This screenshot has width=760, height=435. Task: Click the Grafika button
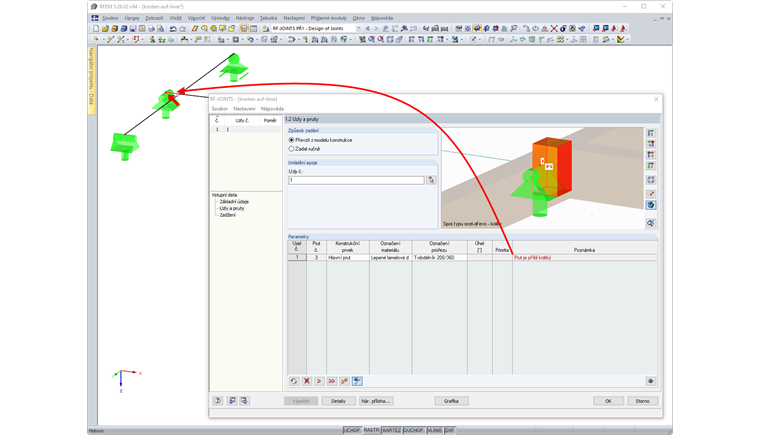click(451, 401)
